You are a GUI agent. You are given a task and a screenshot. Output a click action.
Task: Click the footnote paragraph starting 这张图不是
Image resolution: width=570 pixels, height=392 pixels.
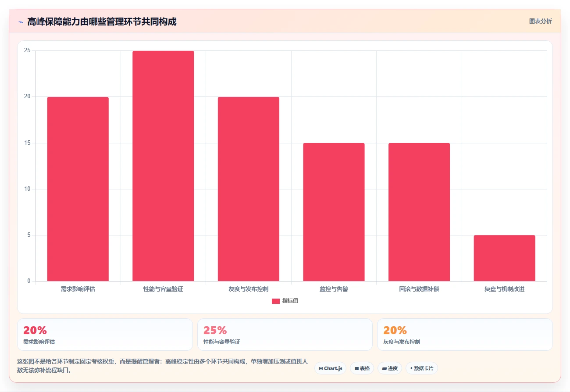[x=162, y=366]
